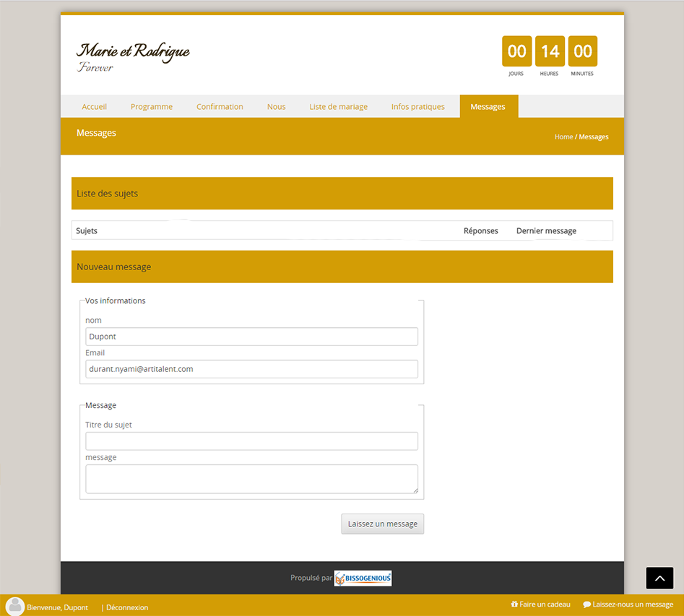Go to the Accueil tab

click(94, 106)
